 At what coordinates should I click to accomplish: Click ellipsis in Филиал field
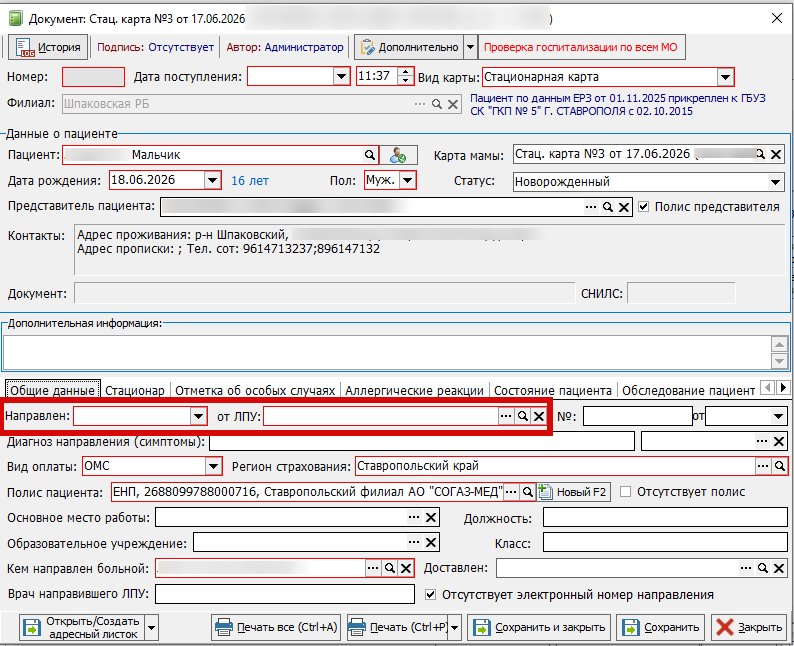pos(420,104)
